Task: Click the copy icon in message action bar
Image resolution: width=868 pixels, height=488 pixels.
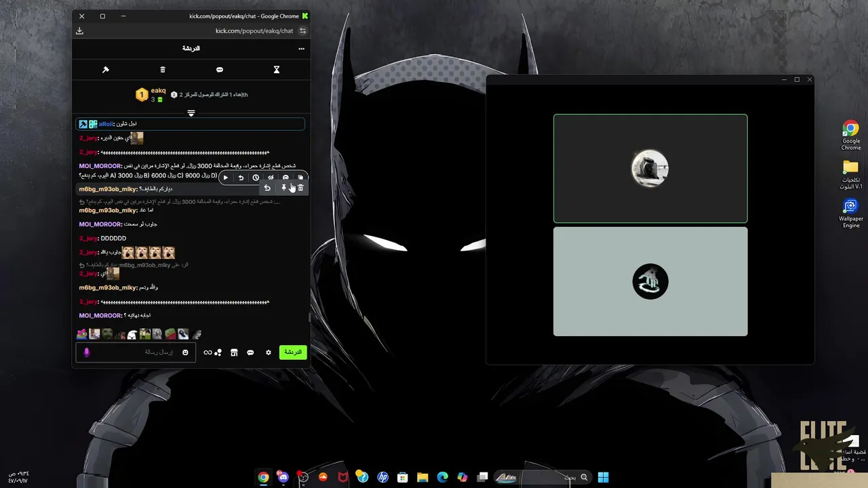Action: coord(300,178)
